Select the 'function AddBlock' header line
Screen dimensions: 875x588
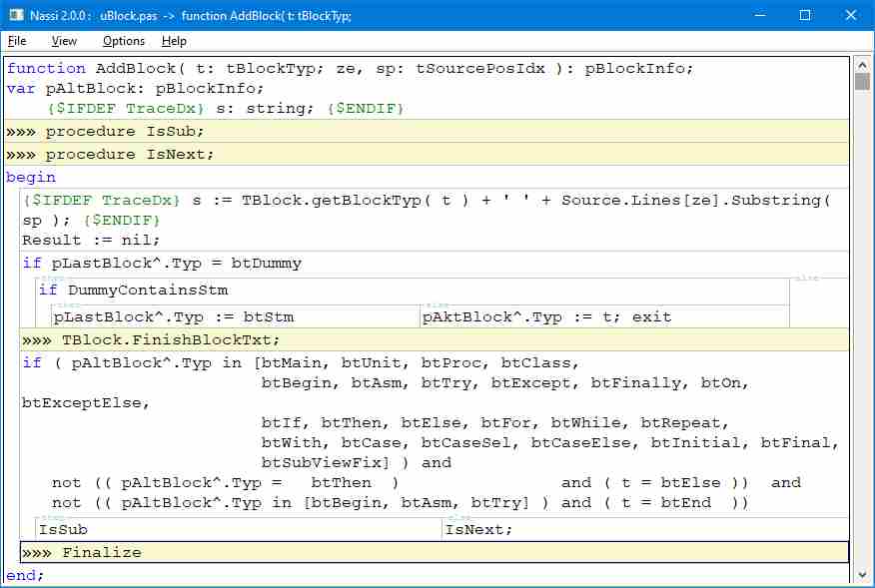350,69
